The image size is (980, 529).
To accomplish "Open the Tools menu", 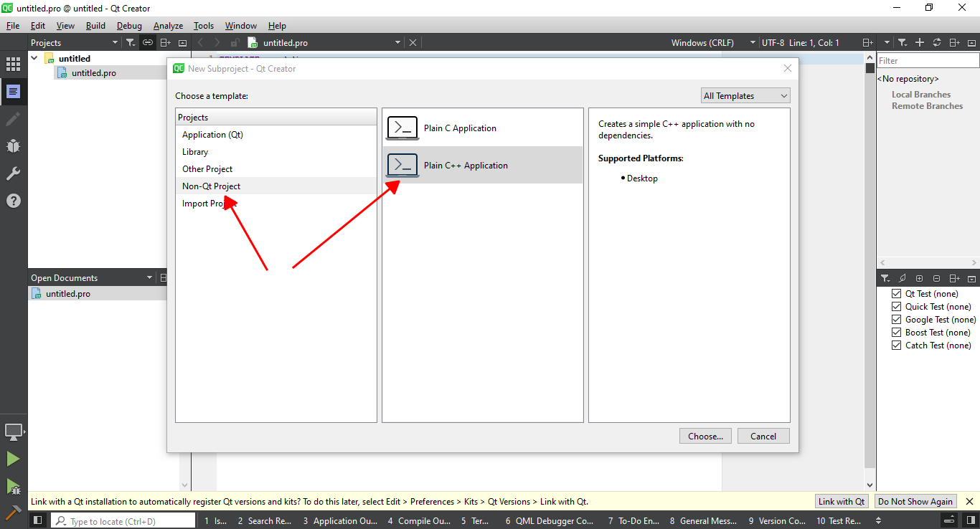I will [204, 26].
